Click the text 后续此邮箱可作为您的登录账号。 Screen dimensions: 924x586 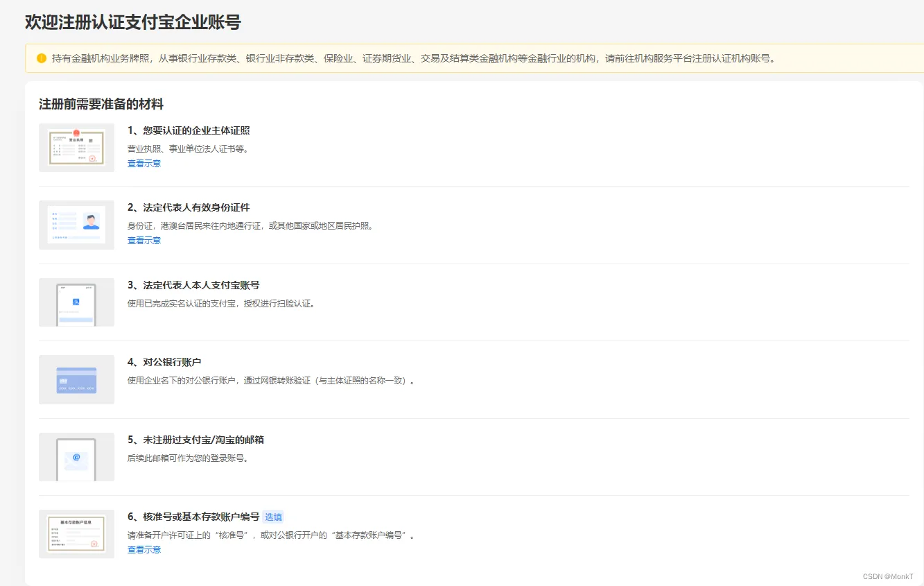point(188,458)
